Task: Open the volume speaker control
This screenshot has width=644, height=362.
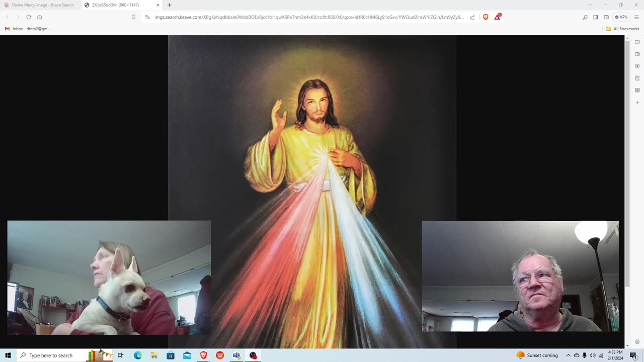Action: click(592, 355)
